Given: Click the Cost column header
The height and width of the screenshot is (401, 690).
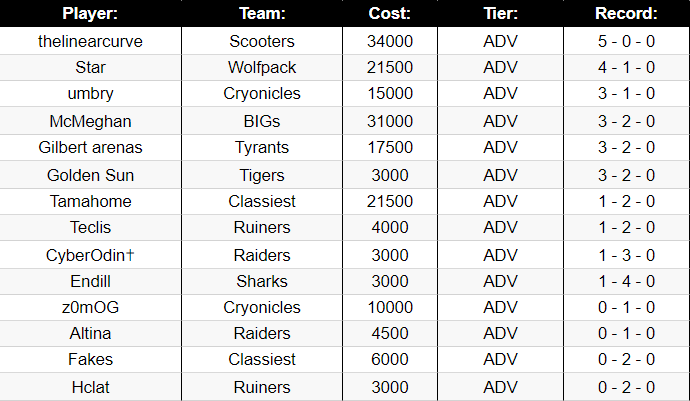Looking at the screenshot, I should tap(390, 13).
